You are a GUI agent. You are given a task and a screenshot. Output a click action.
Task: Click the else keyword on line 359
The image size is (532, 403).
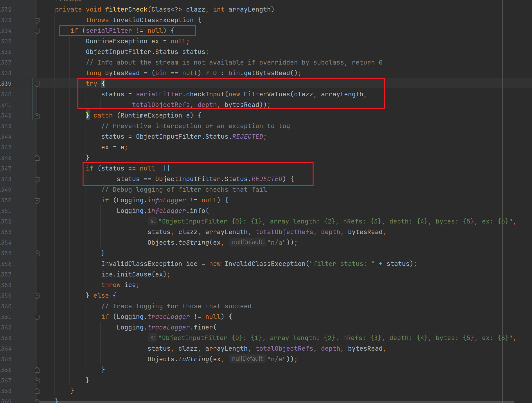point(101,296)
